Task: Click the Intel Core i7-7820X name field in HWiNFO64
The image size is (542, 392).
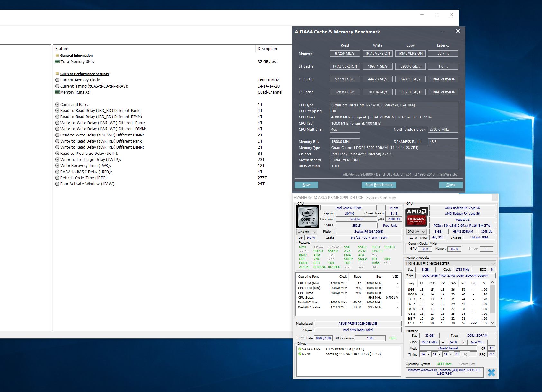Action: coord(348,208)
